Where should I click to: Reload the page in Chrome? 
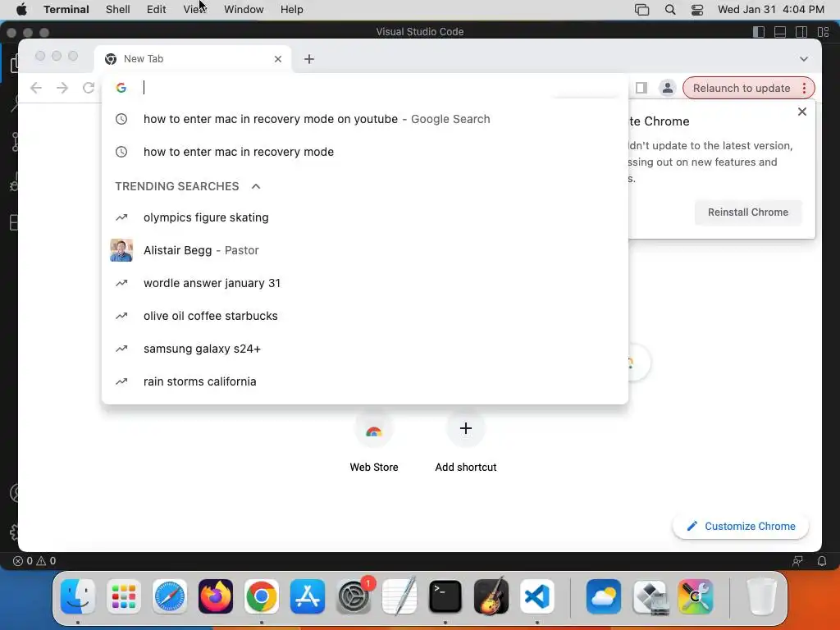tap(89, 88)
